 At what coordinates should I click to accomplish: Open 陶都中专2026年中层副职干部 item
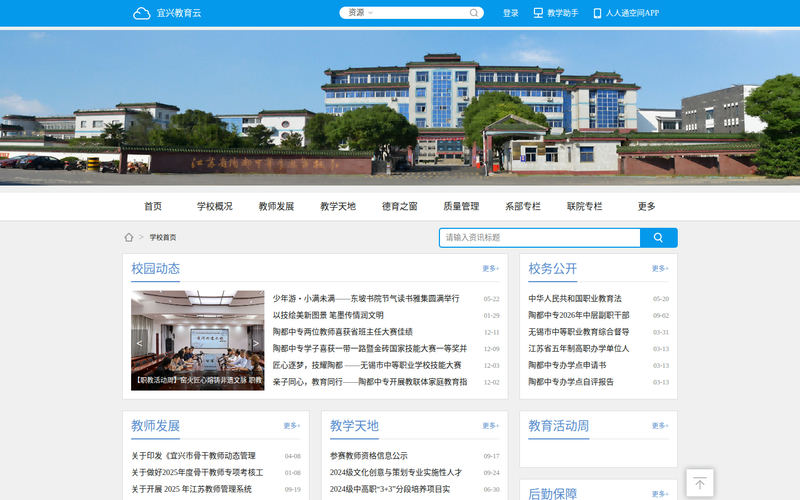pos(579,315)
